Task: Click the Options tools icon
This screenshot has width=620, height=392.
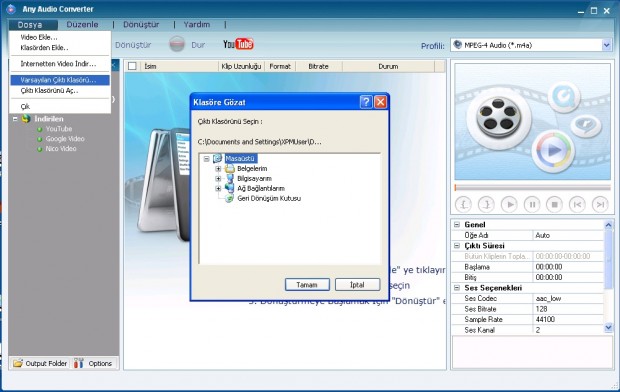Action: click(79, 363)
